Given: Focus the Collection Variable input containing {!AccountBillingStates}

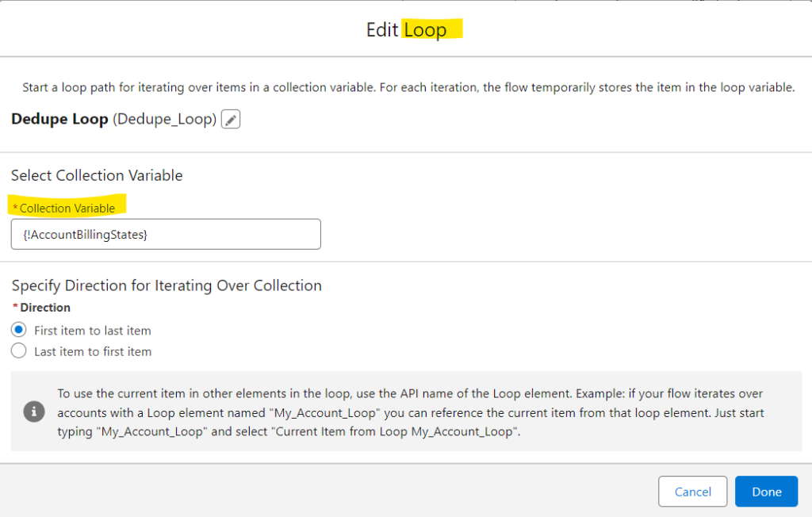Looking at the screenshot, I should [166, 234].
